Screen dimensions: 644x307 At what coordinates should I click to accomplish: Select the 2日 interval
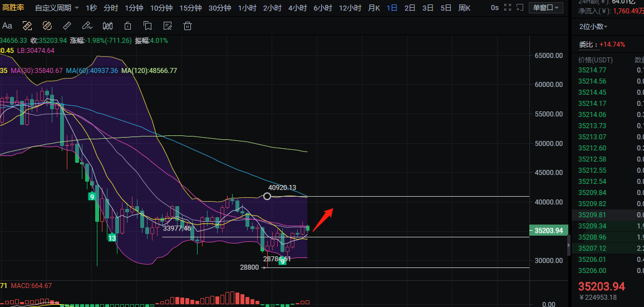pyautogui.click(x=410, y=8)
